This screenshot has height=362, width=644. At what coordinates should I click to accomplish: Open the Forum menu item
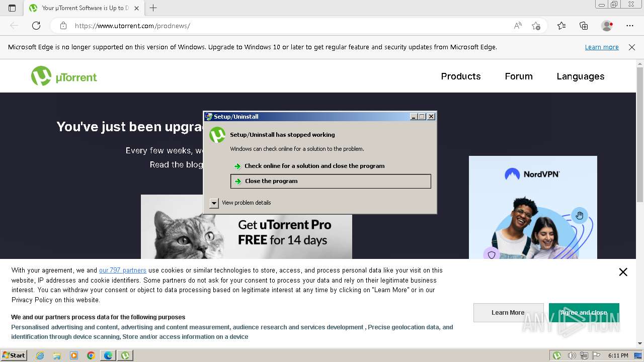[519, 76]
